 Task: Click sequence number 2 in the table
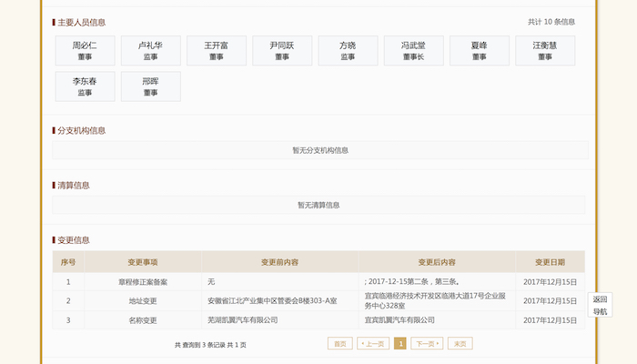[x=68, y=301]
